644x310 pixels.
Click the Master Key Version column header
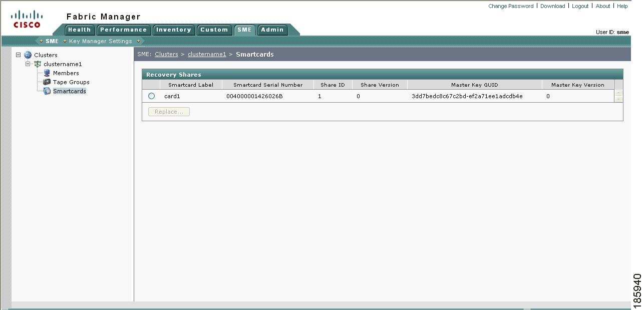coord(577,85)
